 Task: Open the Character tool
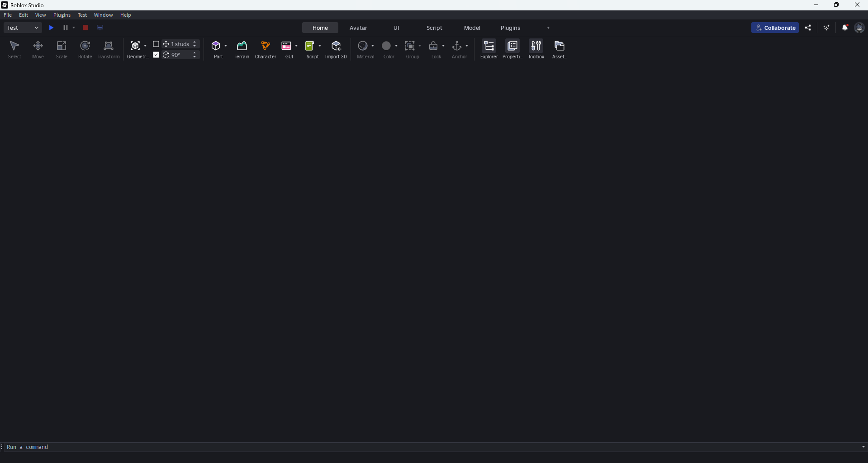click(x=266, y=49)
